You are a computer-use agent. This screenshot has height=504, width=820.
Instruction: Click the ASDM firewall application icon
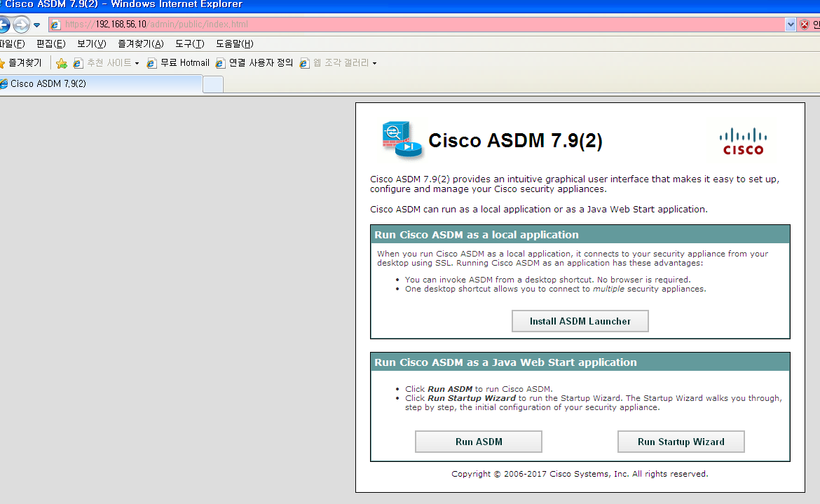402,139
